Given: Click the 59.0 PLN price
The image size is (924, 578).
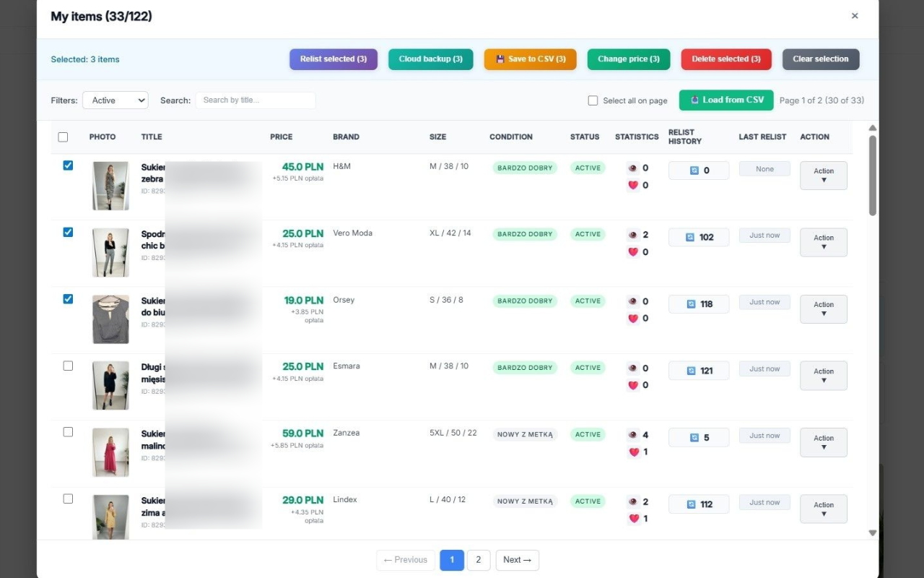Looking at the screenshot, I should [302, 433].
